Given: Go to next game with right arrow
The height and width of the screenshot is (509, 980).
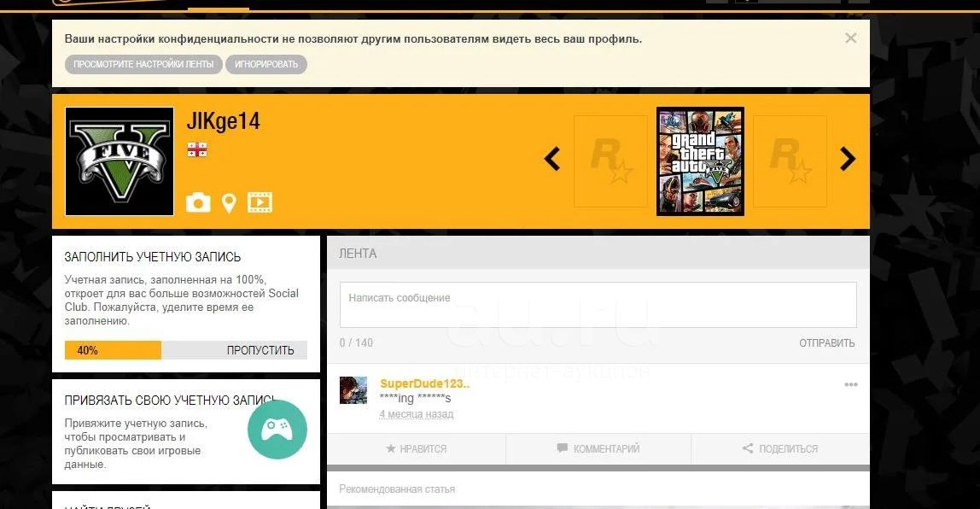Looking at the screenshot, I should click(848, 159).
